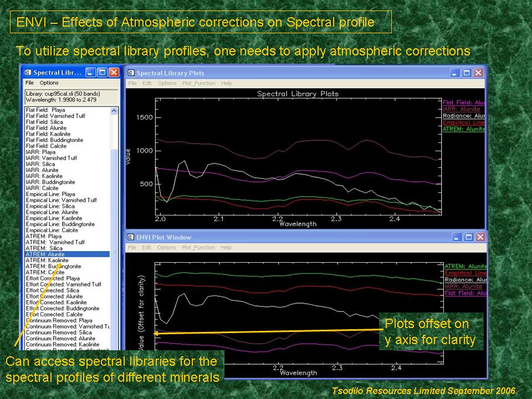The height and width of the screenshot is (399, 532).
Task: Open Plot_Function menu in Spectral Library Plots window
Action: click(x=199, y=83)
